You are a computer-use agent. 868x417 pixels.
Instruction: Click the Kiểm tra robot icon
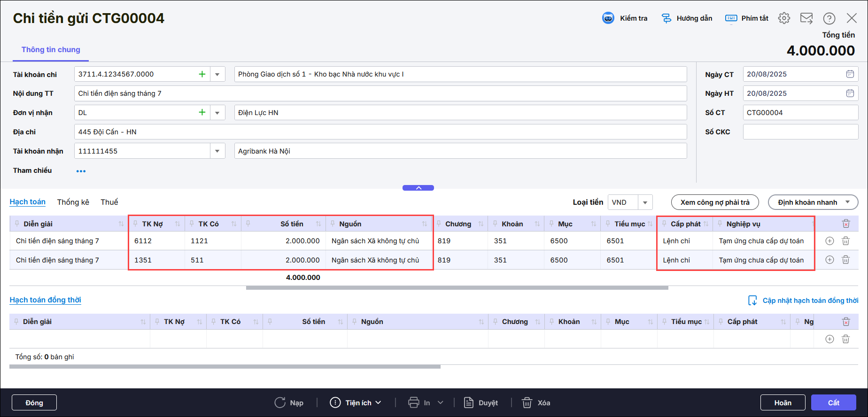pyautogui.click(x=608, y=18)
